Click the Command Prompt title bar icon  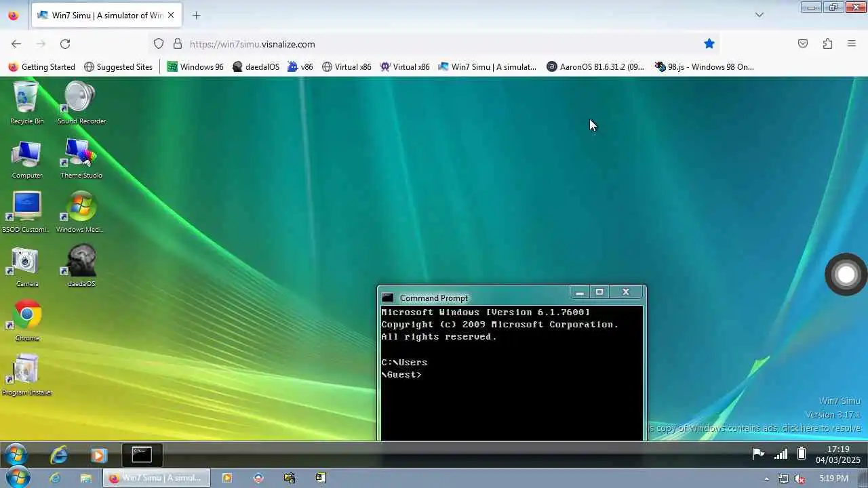(388, 298)
